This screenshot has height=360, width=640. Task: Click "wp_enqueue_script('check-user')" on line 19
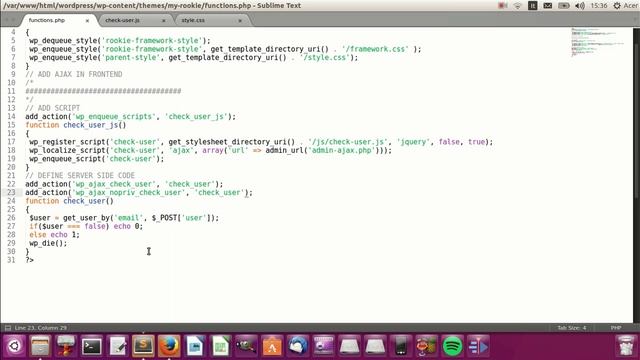(96, 159)
